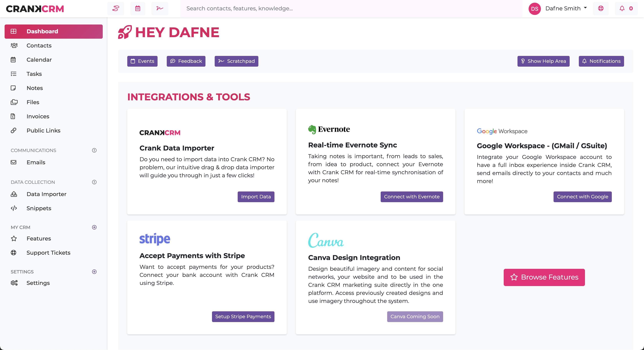Click the info icon next to COMMUNICATIONS
Image resolution: width=644 pixels, height=350 pixels.
[94, 150]
